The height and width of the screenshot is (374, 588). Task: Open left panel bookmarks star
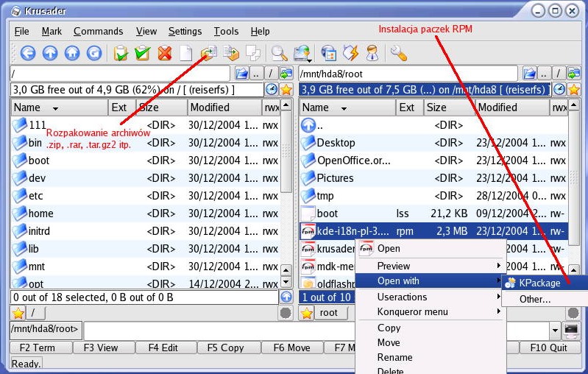coord(286,90)
